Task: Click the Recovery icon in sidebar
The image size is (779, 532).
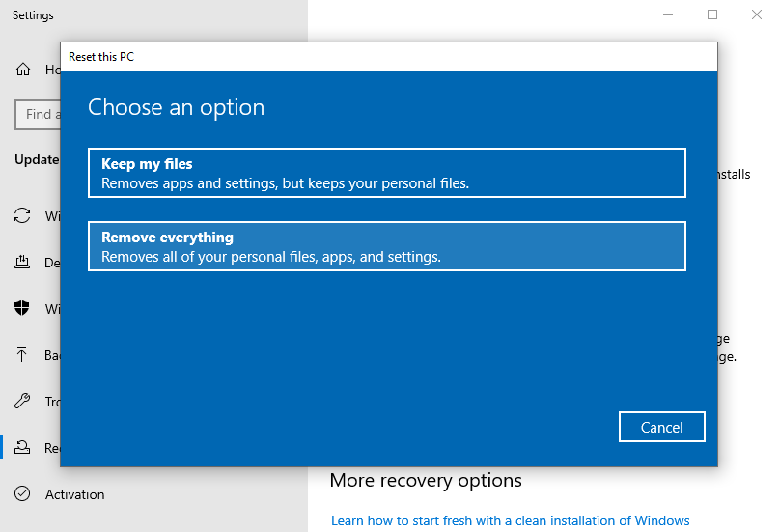Action: pos(22,448)
